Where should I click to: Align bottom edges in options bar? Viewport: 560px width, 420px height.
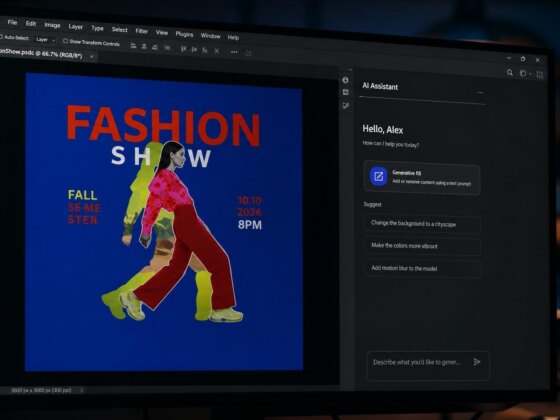pyautogui.click(x=205, y=50)
